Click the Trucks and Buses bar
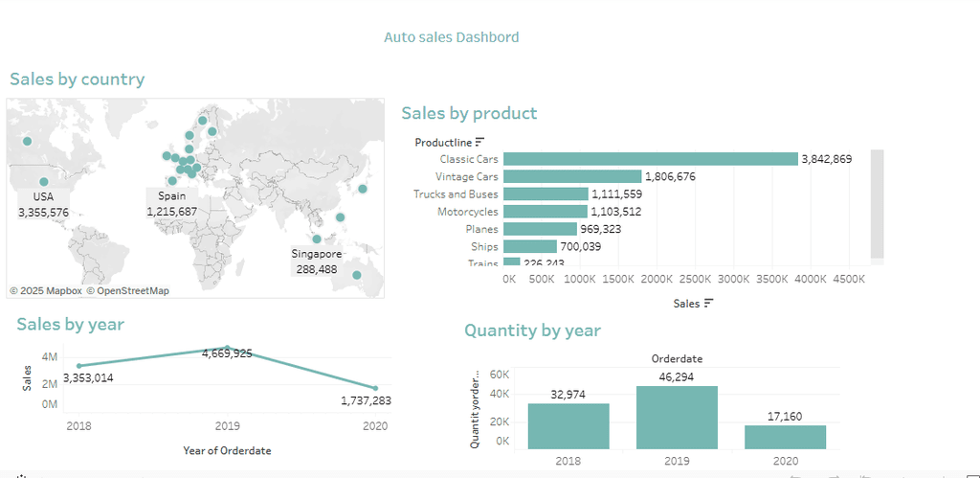Viewport: 980px width, 478px height. pyautogui.click(x=545, y=194)
